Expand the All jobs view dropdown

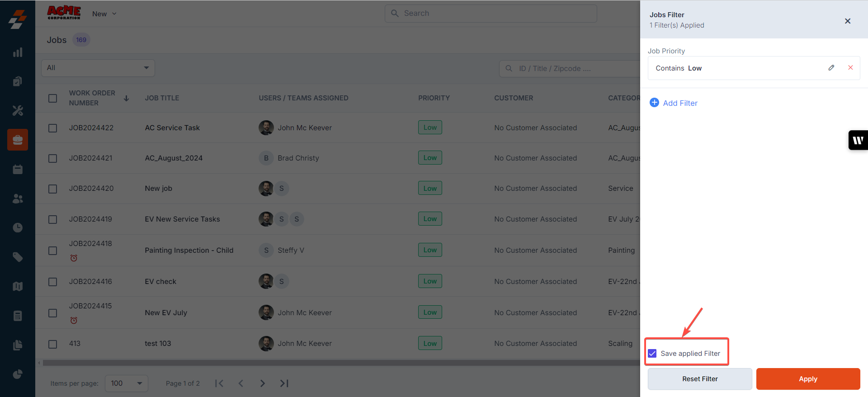coord(98,68)
